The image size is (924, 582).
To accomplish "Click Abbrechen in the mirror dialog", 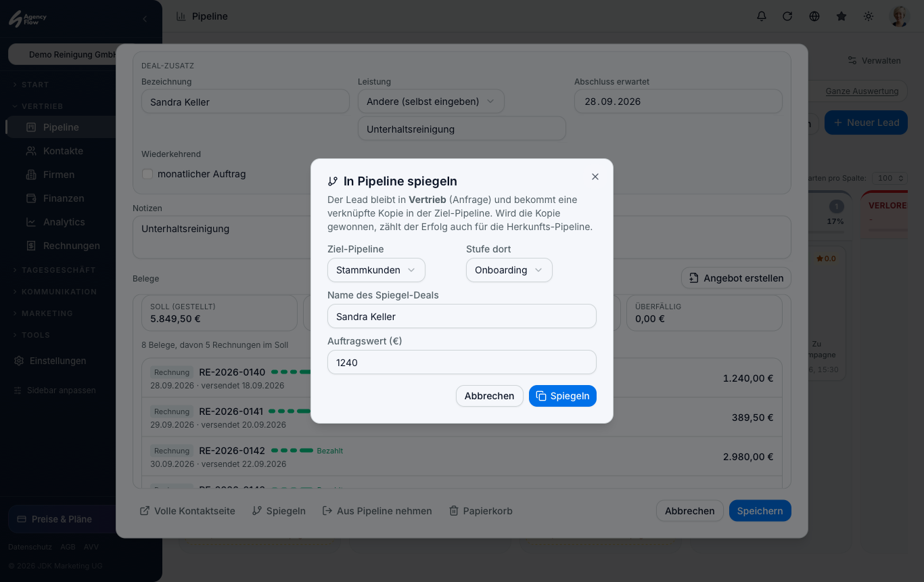I will pos(489,396).
